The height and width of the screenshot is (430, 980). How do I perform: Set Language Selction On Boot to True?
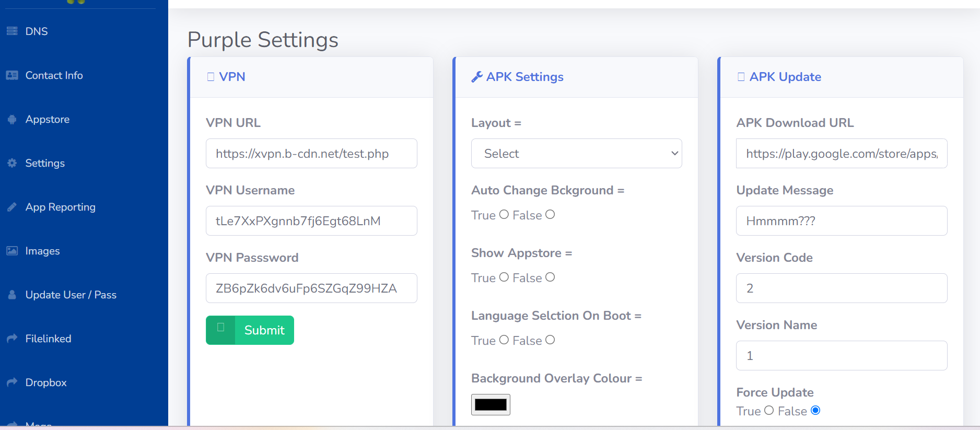pos(504,340)
